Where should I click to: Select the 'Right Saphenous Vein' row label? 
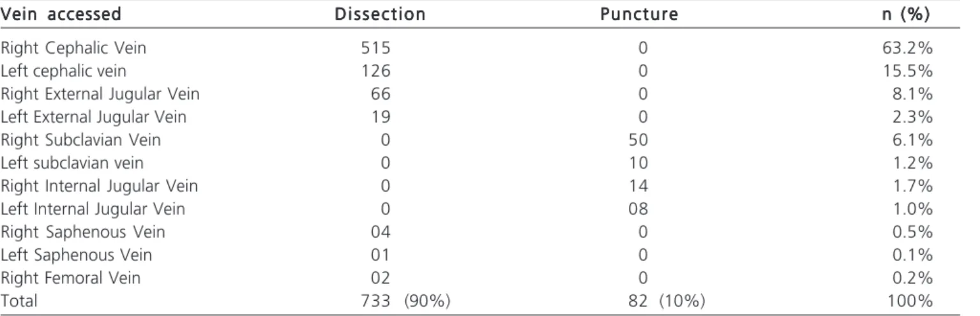(x=83, y=232)
